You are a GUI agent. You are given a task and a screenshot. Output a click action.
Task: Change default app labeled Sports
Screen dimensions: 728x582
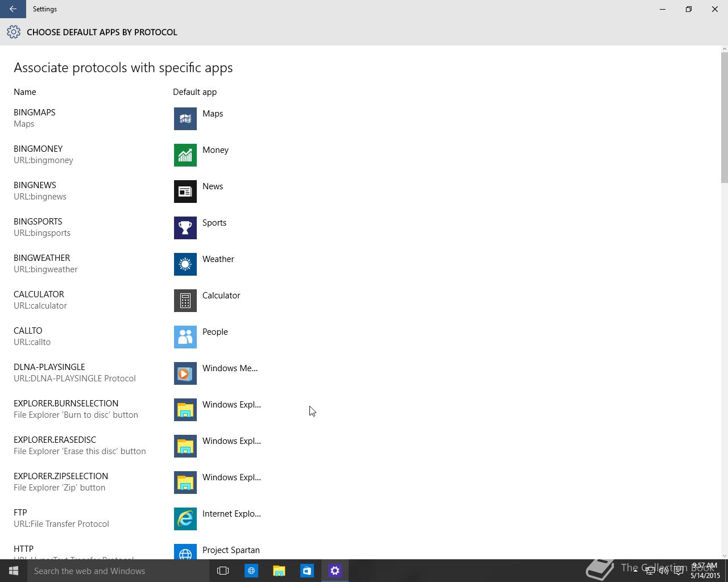click(x=214, y=223)
